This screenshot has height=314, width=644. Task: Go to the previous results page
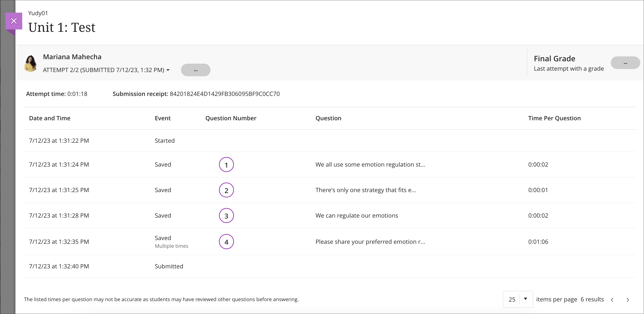coord(612,299)
